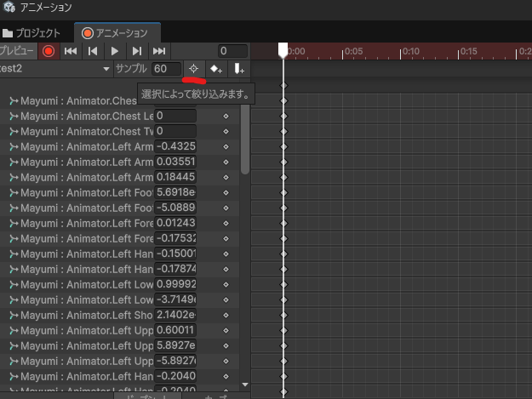This screenshot has height=399, width=532.
Task: Click the add animation event icon
Action: coord(239,68)
